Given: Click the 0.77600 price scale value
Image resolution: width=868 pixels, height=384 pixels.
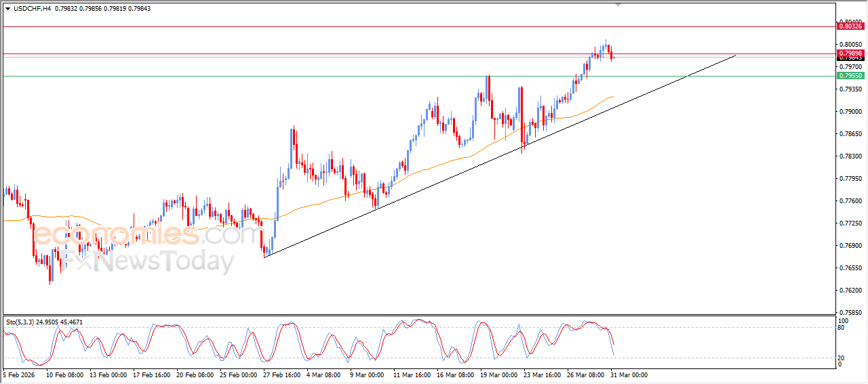Looking at the screenshot, I should click(851, 201).
